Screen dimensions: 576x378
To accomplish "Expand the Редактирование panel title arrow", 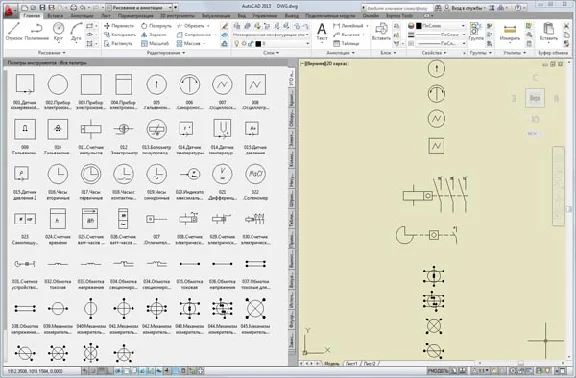I will [184, 53].
